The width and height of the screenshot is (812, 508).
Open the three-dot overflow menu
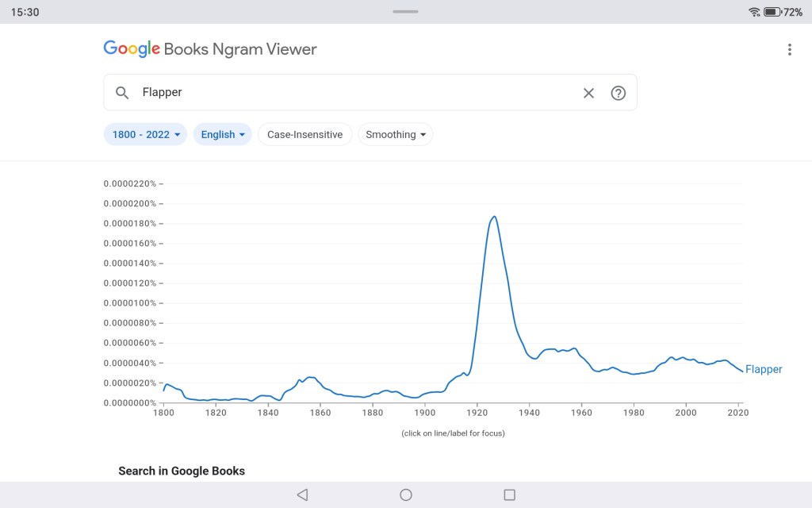[789, 49]
